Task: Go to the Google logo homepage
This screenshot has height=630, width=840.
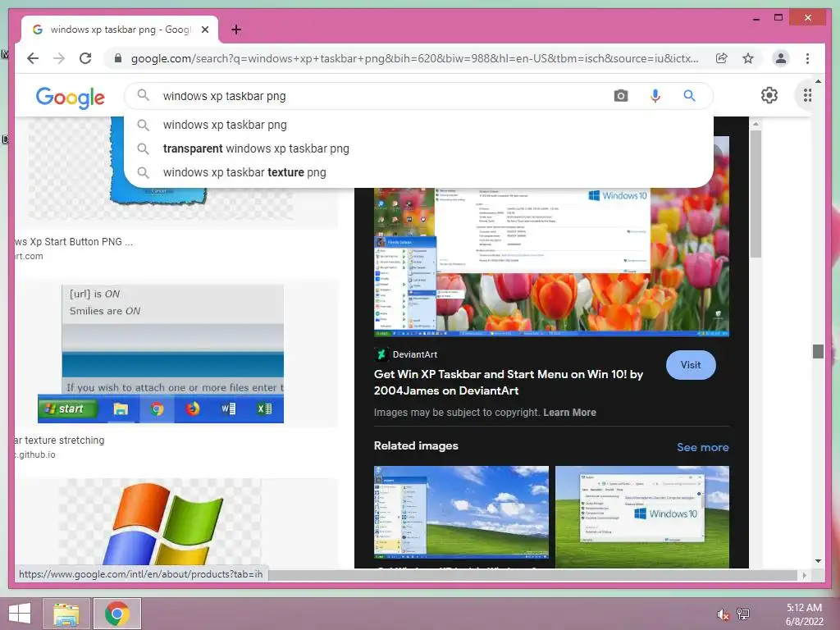Action: pos(71,98)
